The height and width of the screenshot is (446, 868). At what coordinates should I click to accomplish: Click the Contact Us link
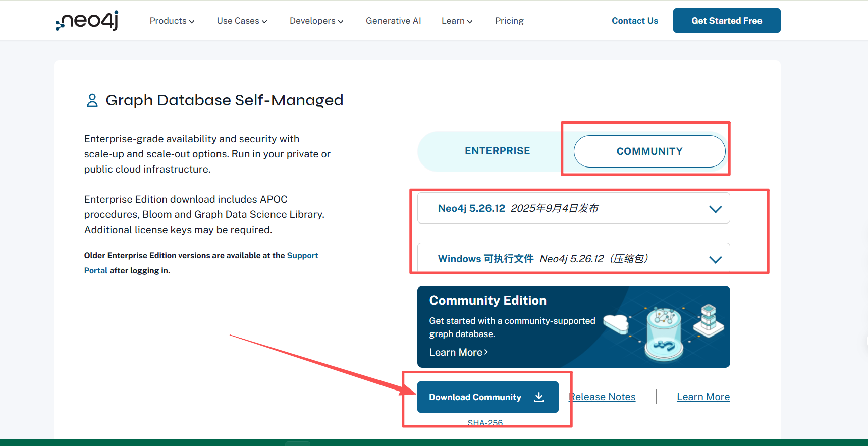(635, 21)
